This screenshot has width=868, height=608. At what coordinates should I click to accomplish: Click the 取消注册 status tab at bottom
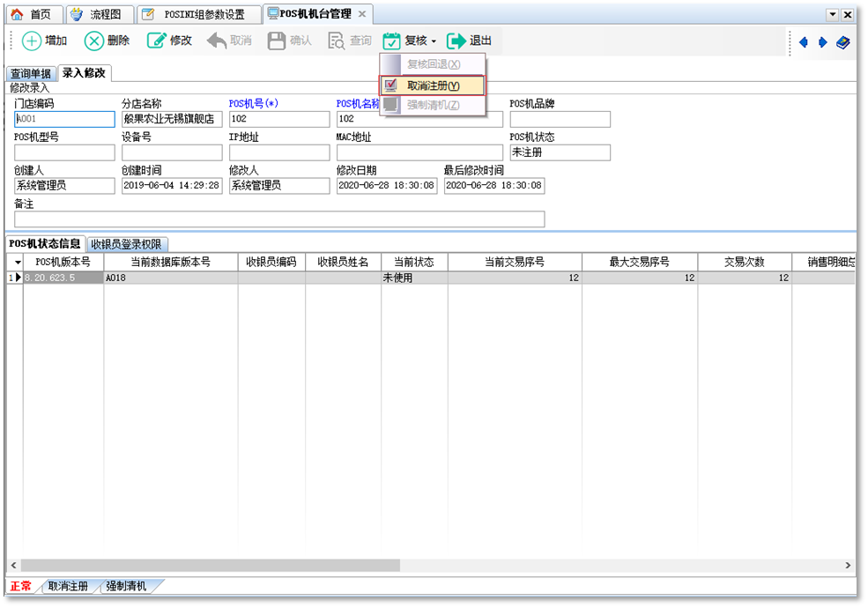click(x=68, y=586)
